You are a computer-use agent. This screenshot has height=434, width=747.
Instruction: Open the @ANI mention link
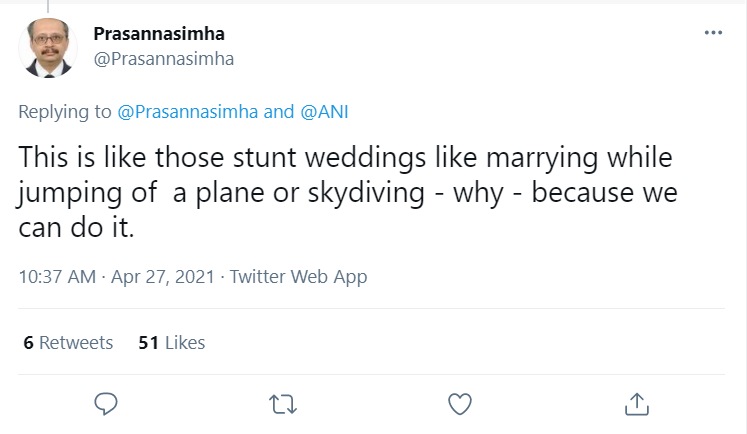[325, 112]
